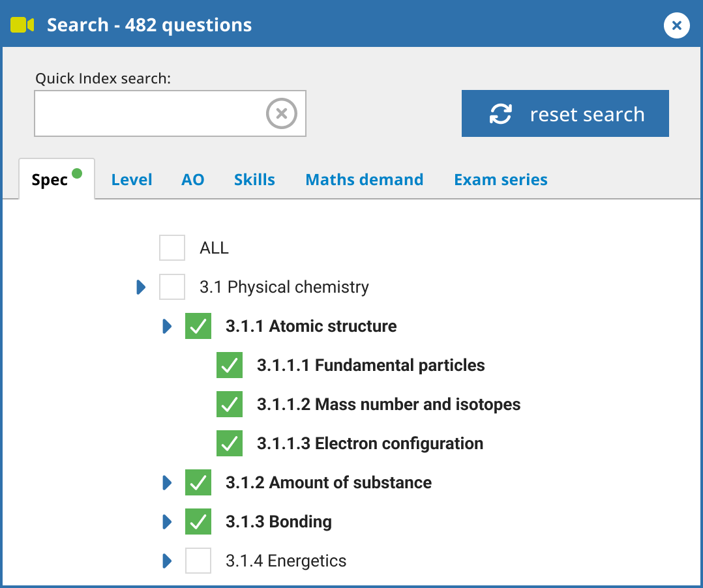Deselect the 3.1.3 Bonding checkbox
This screenshot has height=588, width=703.
coord(198,522)
